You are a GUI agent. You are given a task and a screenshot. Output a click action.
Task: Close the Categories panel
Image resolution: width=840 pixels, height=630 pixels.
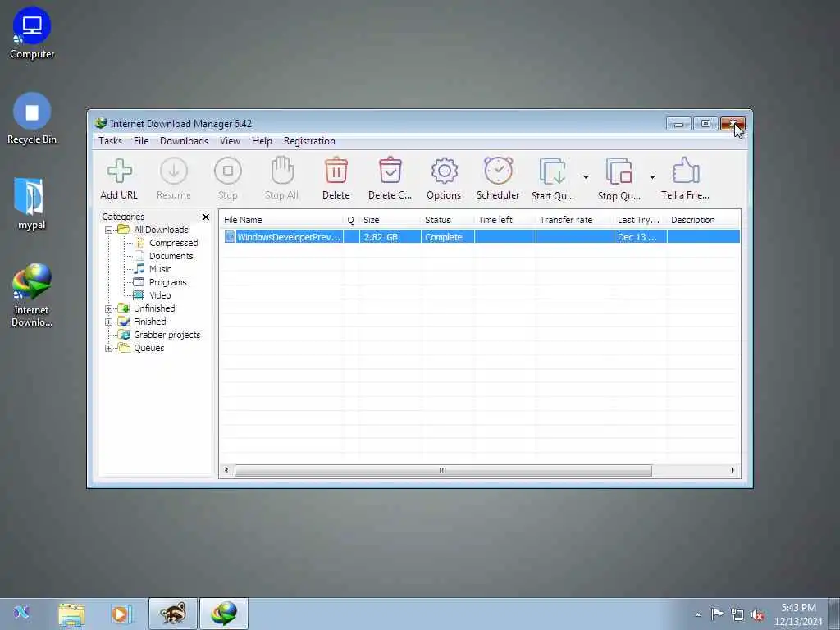coord(206,217)
